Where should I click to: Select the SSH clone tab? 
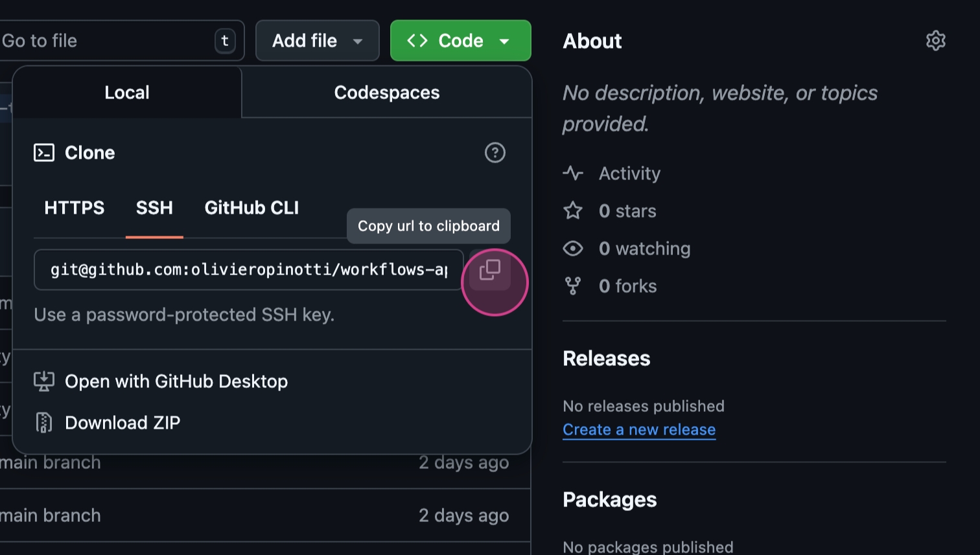(154, 208)
